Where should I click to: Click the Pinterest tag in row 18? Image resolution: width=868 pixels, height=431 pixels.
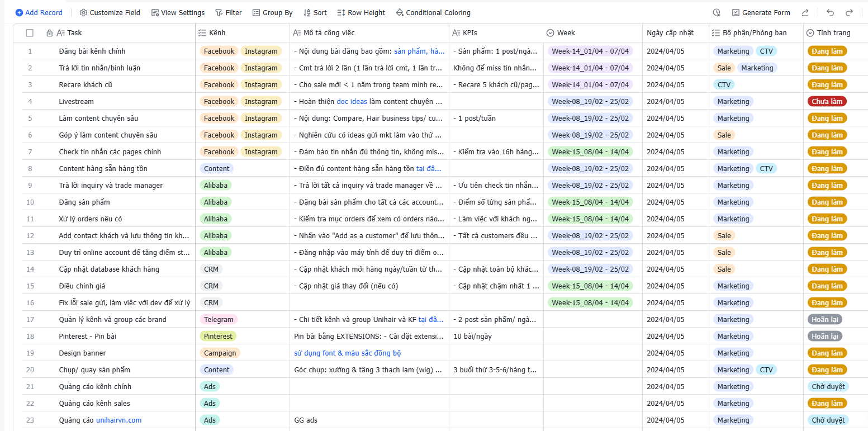point(218,336)
